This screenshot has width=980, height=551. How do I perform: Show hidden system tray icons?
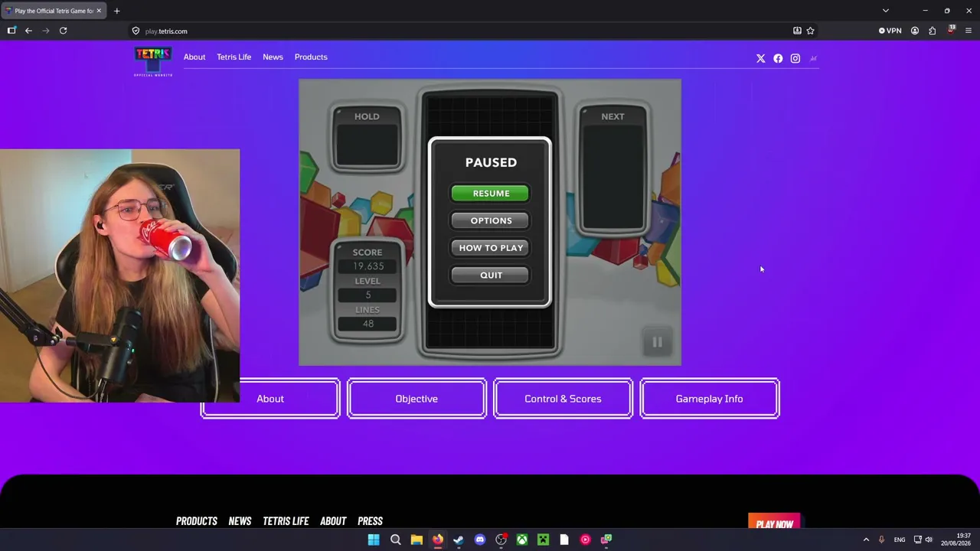click(x=866, y=540)
